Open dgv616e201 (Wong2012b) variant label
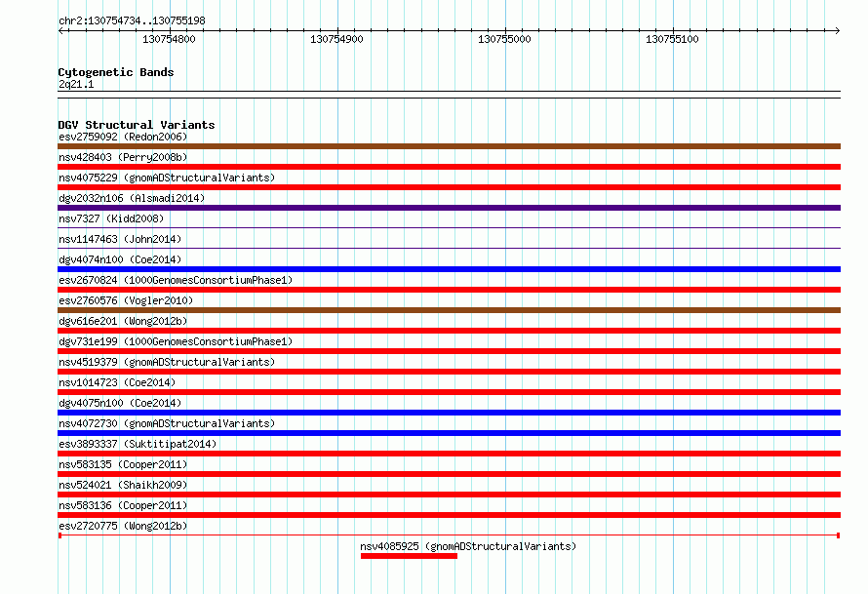 tap(123, 321)
